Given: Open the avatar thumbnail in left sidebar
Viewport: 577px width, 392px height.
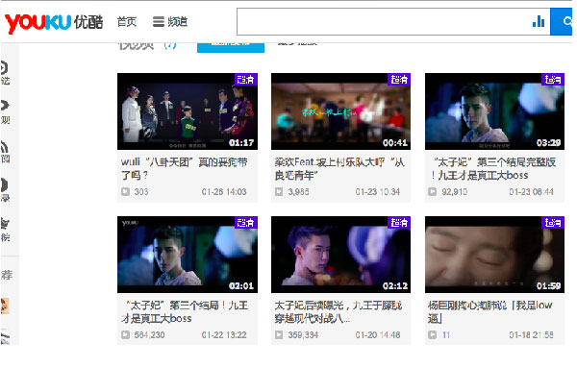Looking at the screenshot, I should coord(5,306).
